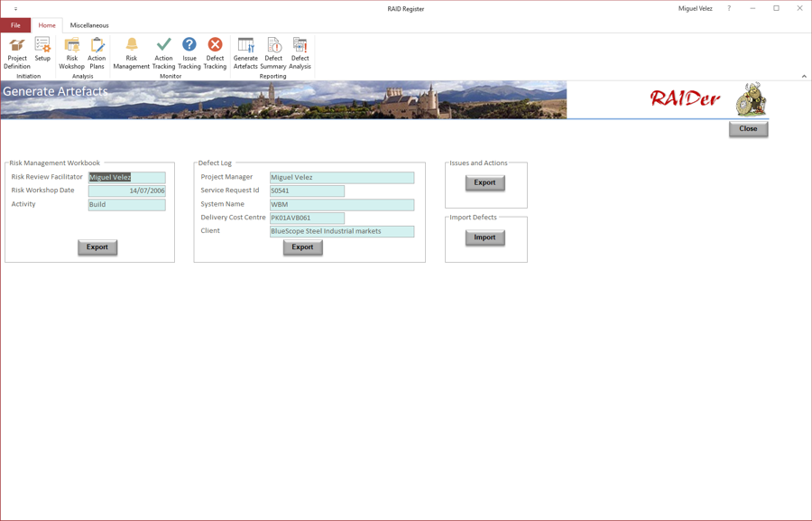
Task: Click the Client field showing BlueScope Steel
Action: point(342,232)
